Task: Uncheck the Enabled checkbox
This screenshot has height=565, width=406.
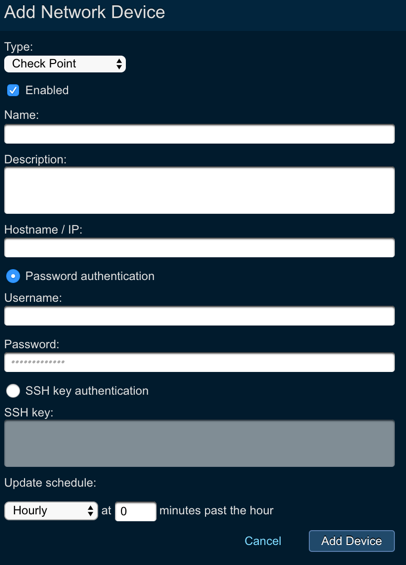Action: pyautogui.click(x=13, y=90)
